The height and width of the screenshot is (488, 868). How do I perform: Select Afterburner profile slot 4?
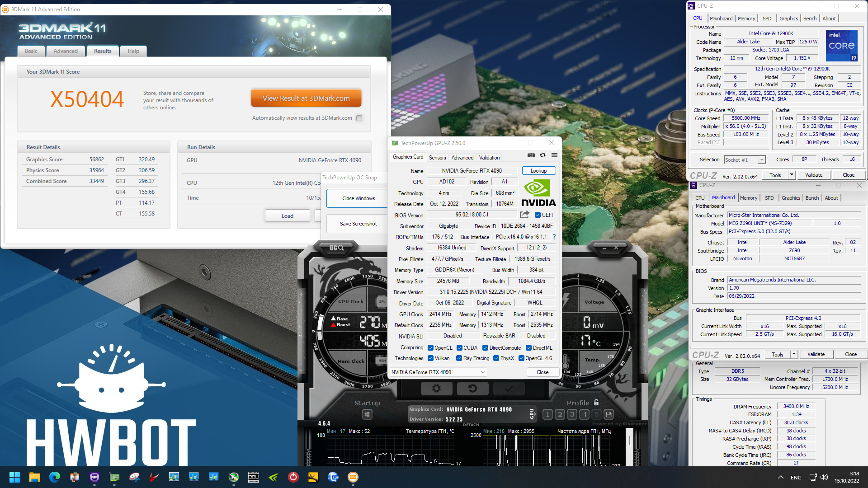(x=584, y=414)
